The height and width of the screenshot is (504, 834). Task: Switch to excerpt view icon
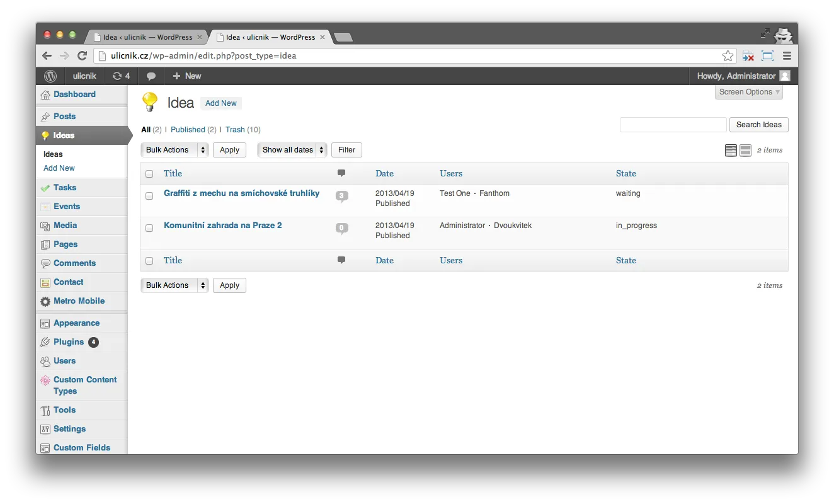point(745,151)
